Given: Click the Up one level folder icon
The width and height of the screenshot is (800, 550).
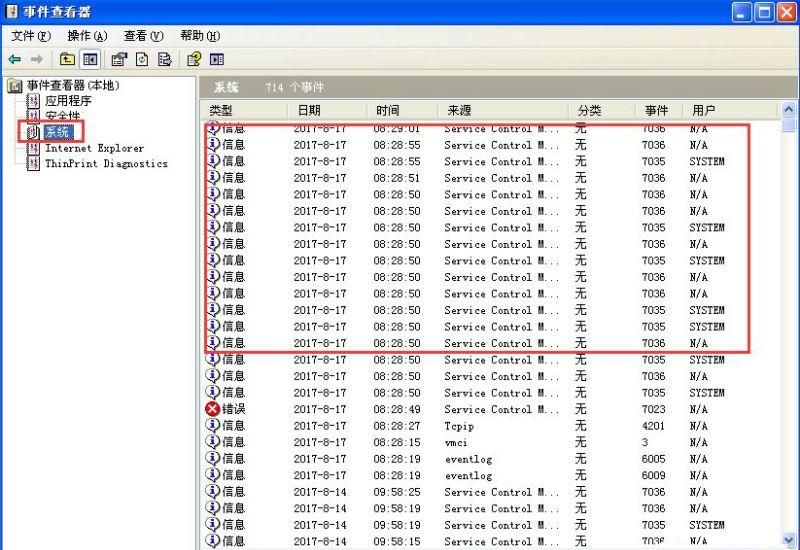Looking at the screenshot, I should point(68,60).
